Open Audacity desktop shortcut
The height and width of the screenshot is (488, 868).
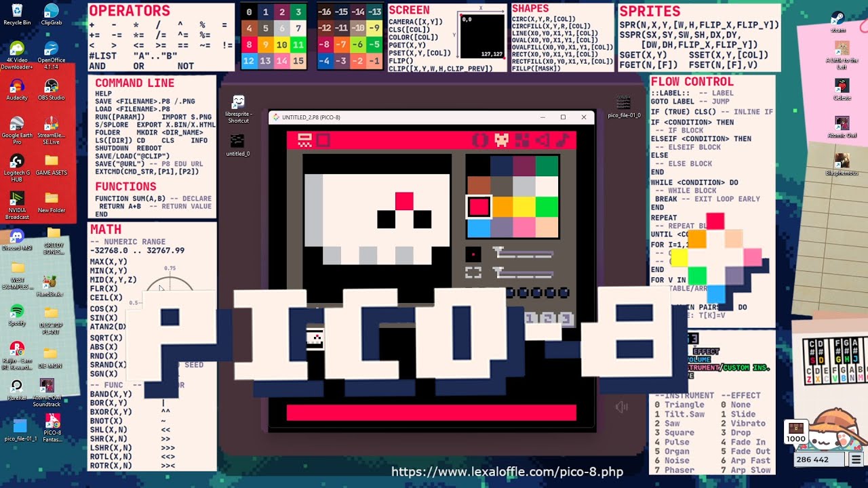(17, 90)
